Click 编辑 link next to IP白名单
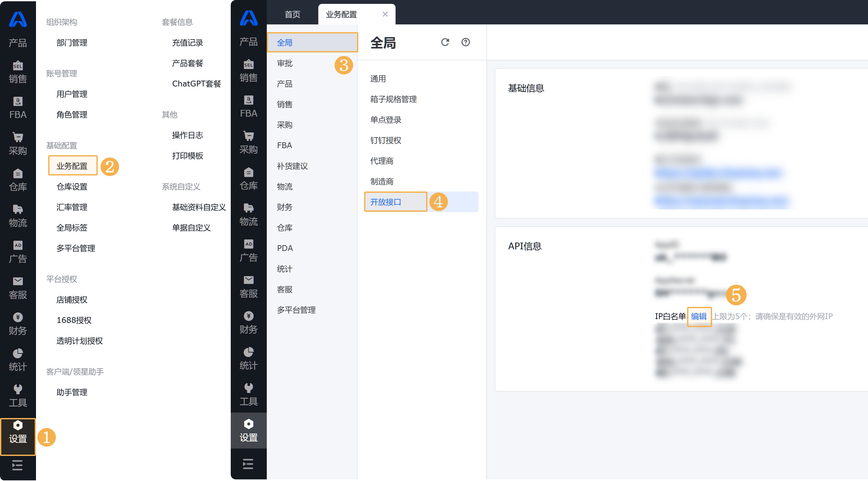 tap(699, 316)
